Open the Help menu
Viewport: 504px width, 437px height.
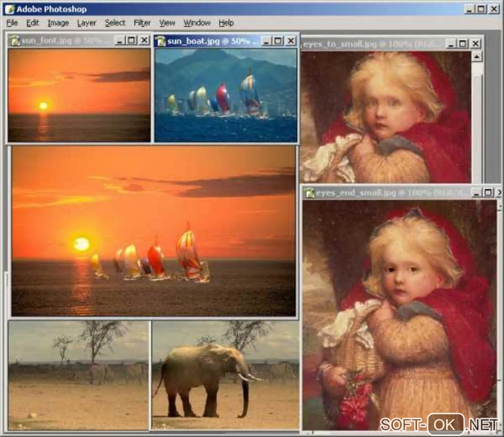tap(226, 23)
